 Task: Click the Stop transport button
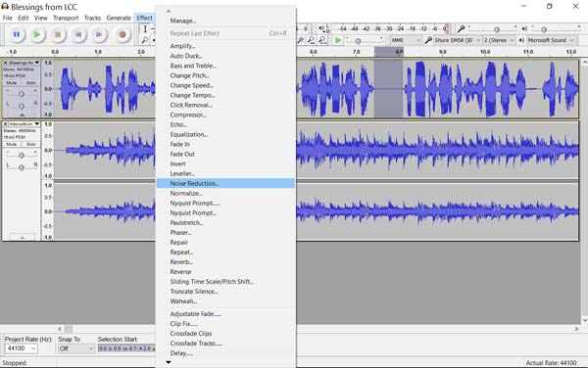click(58, 34)
